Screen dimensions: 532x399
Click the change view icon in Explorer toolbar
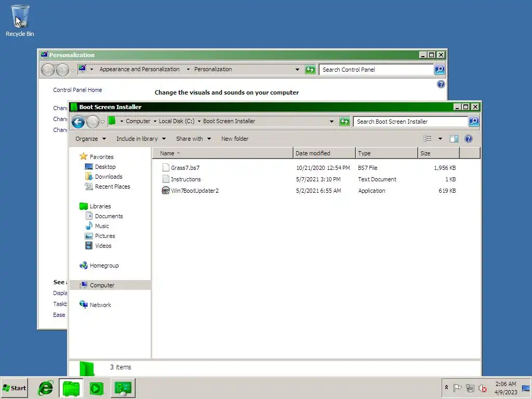click(428, 138)
